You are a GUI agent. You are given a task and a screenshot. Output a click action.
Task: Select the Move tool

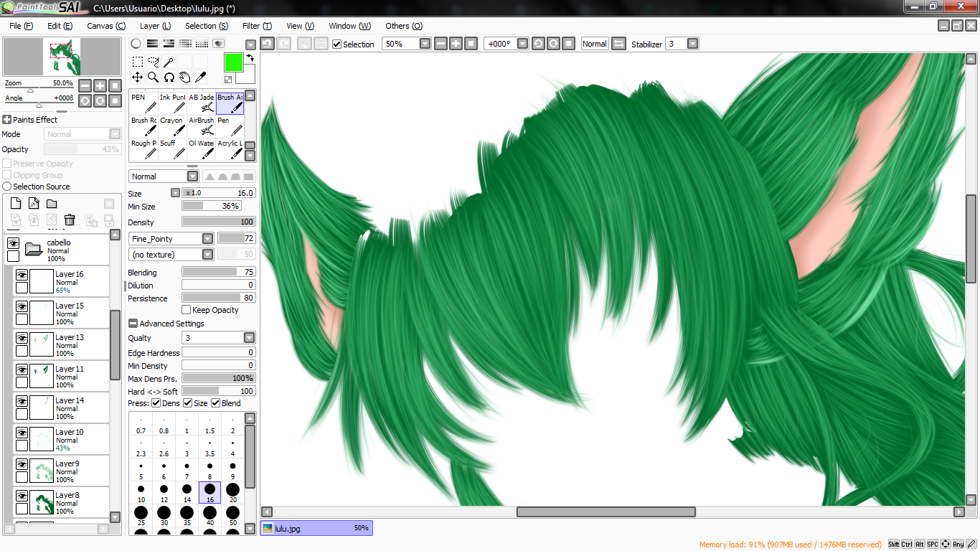(x=137, y=77)
